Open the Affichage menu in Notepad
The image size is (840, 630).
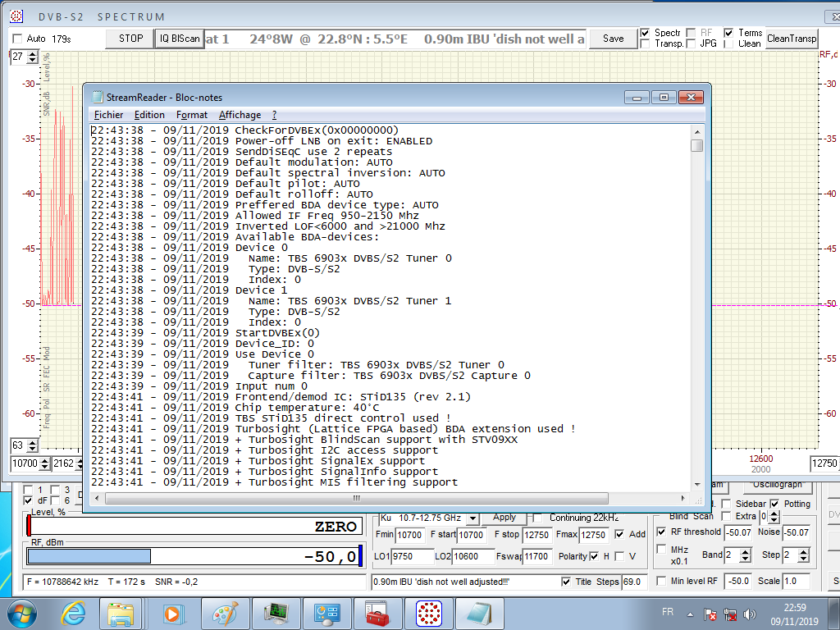coord(240,115)
